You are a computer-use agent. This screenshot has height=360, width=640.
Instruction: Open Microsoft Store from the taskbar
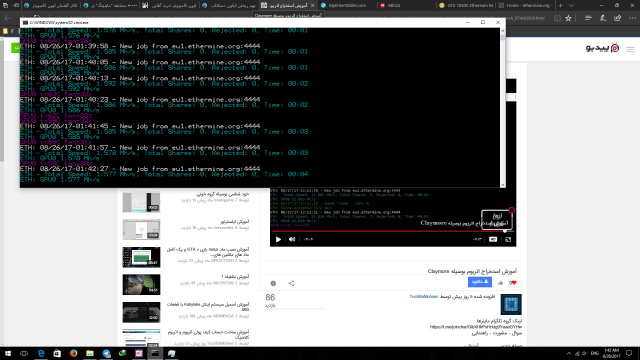(x=57, y=353)
